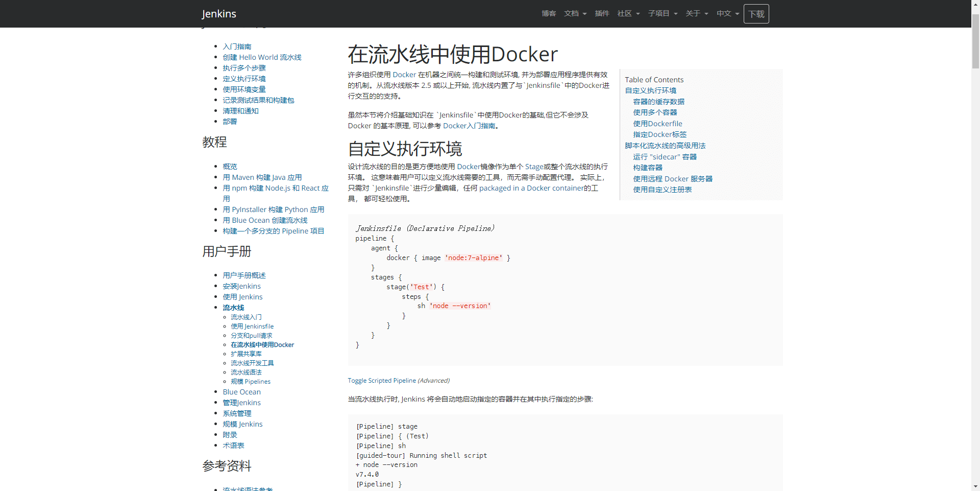Open the 概览 tutorial link
Viewport: 980px width, 491px height.
[x=230, y=167]
